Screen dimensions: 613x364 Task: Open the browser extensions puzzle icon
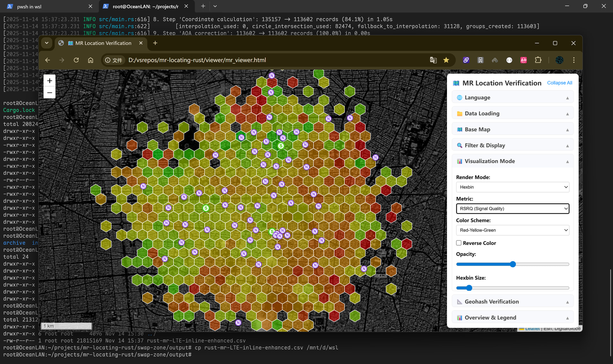pos(538,60)
